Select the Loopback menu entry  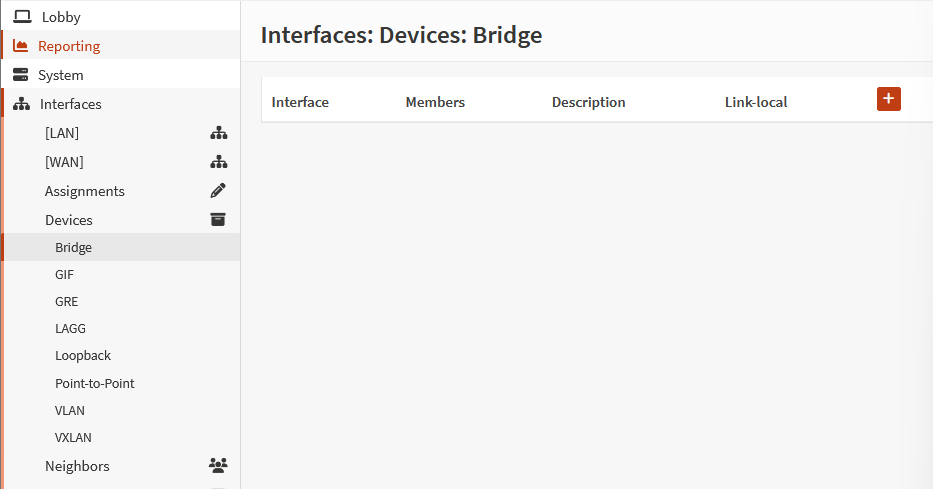(x=83, y=355)
